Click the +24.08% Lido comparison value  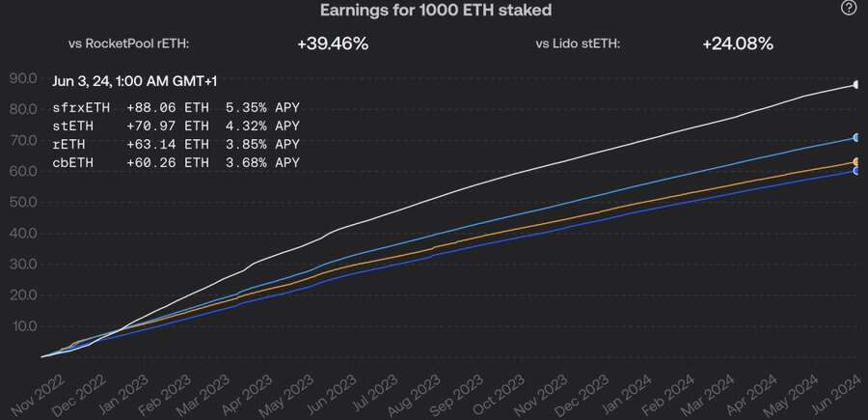(x=738, y=44)
